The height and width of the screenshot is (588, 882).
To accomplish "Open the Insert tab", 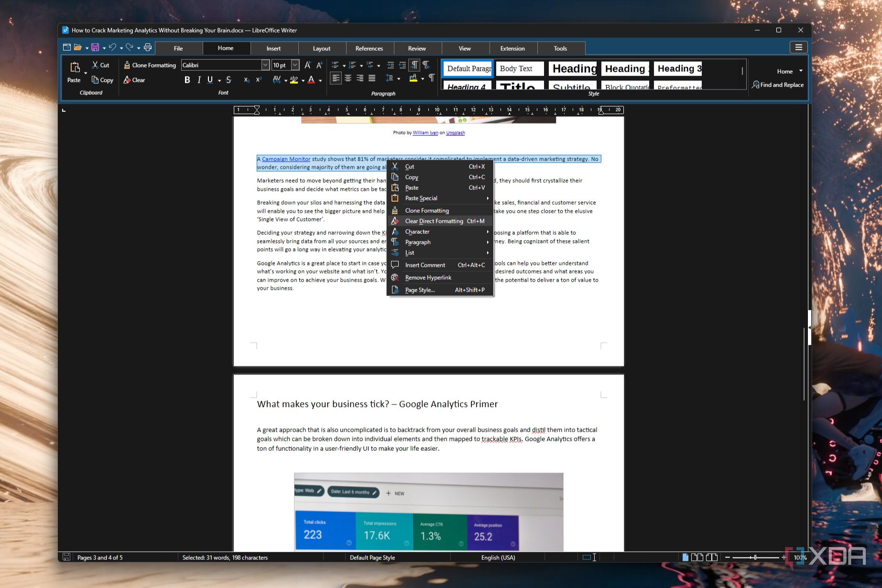I will click(274, 48).
